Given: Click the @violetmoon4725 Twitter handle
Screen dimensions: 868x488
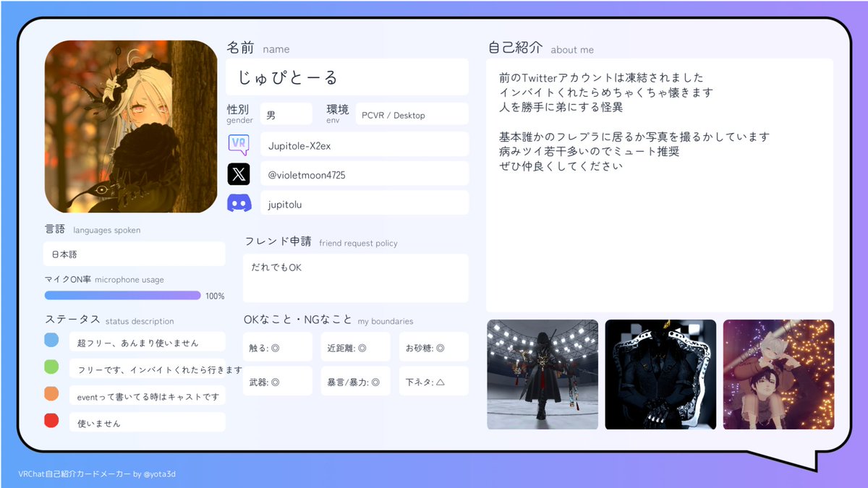Looking at the screenshot, I should 364,174.
